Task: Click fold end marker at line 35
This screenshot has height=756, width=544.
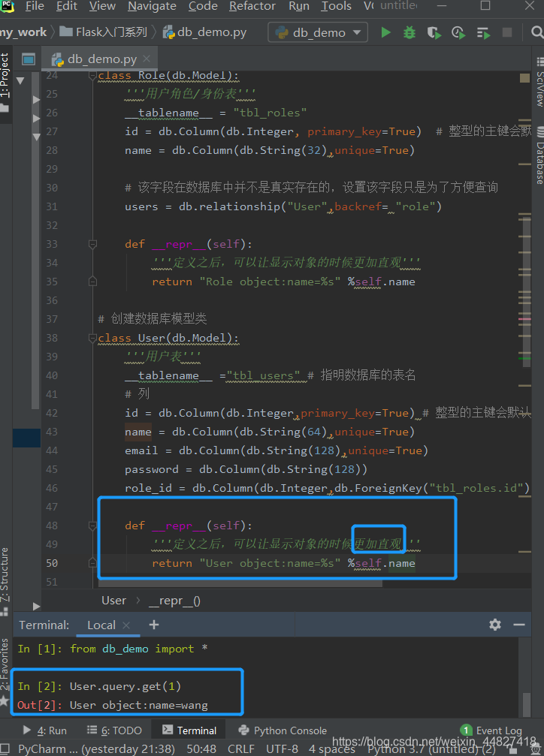Action: (92, 282)
